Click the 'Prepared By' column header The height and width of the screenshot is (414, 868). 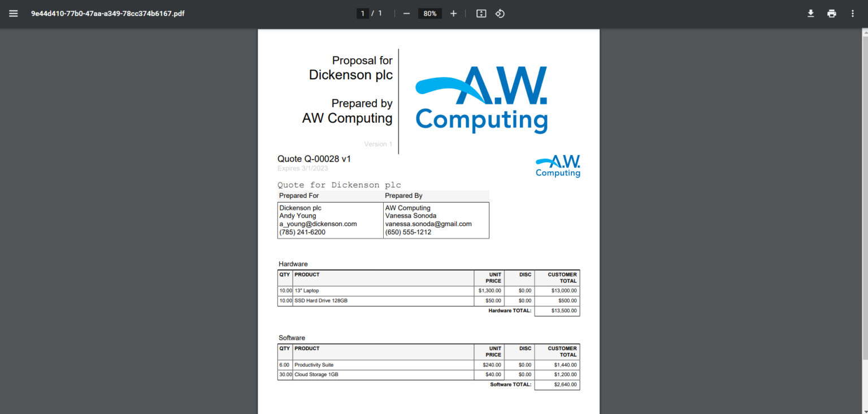[403, 196]
